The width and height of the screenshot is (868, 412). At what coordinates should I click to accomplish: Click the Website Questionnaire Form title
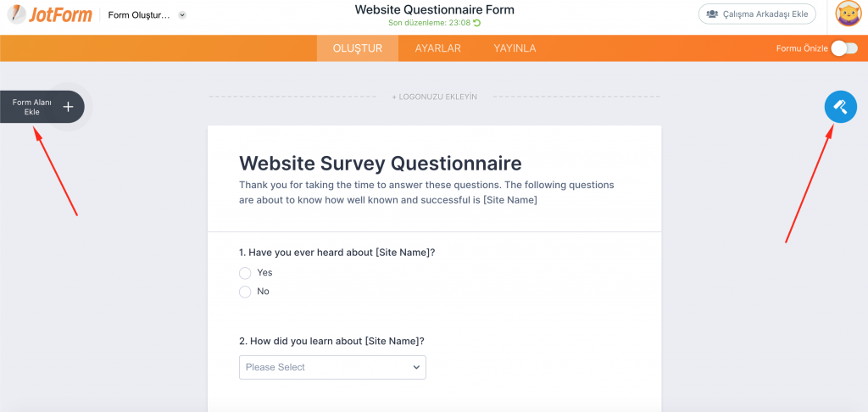pos(434,10)
